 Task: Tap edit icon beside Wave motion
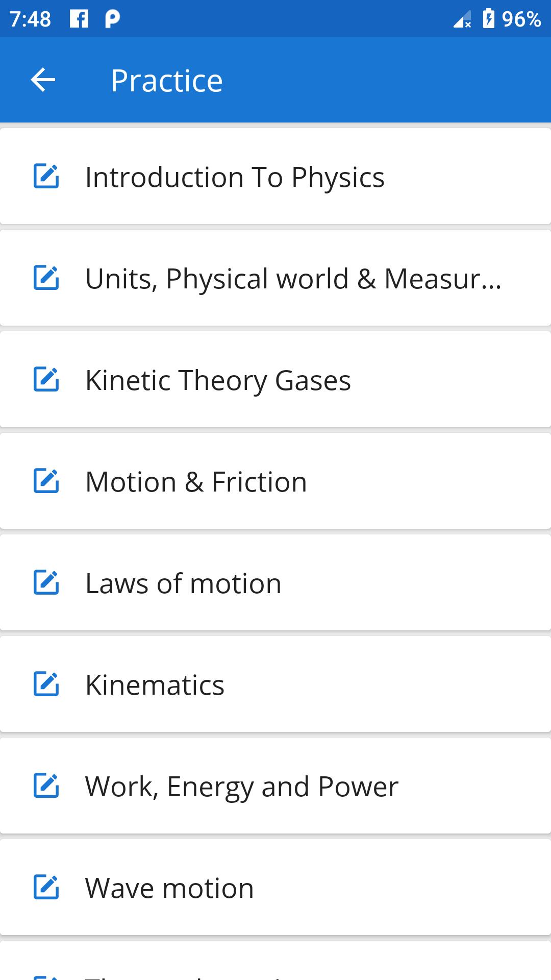(46, 888)
